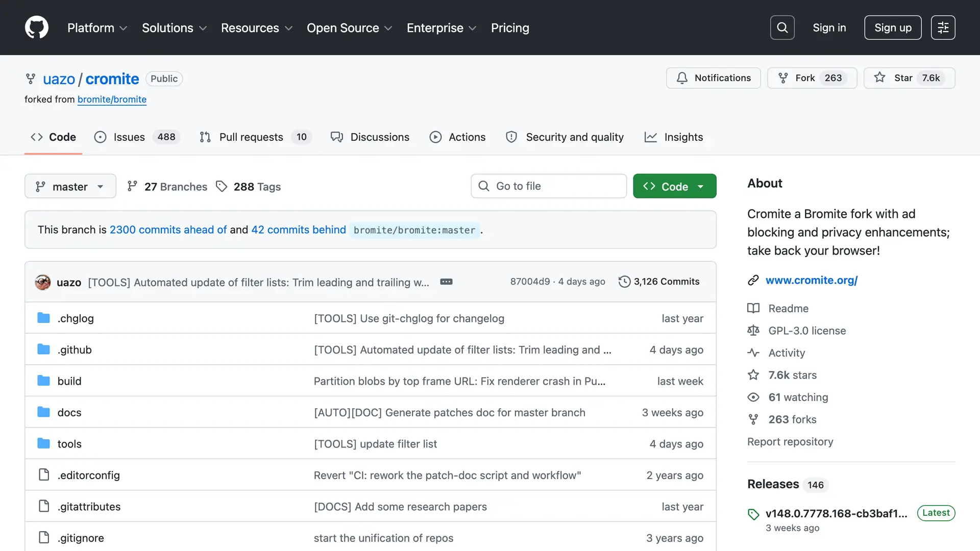Open the .gitattributes file name
The image size is (980, 551).
tap(89, 507)
